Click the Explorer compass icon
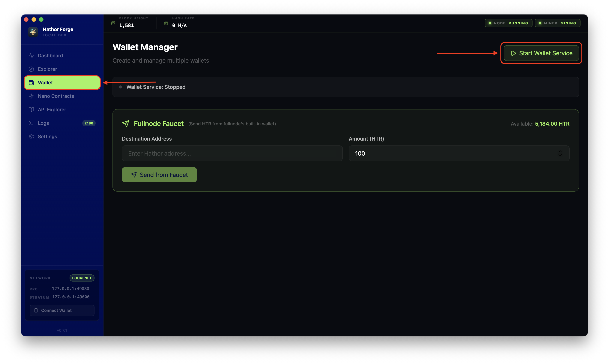Image resolution: width=609 pixels, height=364 pixels. [31, 69]
